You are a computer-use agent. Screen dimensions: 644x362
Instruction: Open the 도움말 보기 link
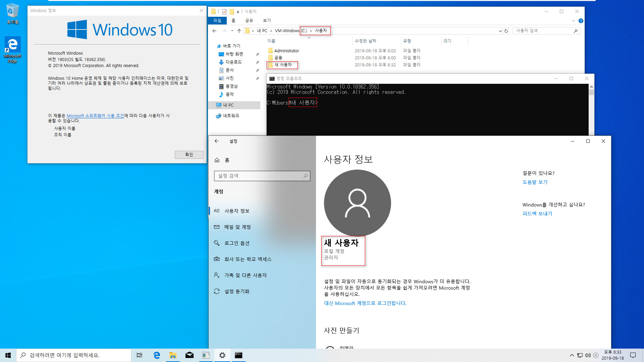click(535, 182)
